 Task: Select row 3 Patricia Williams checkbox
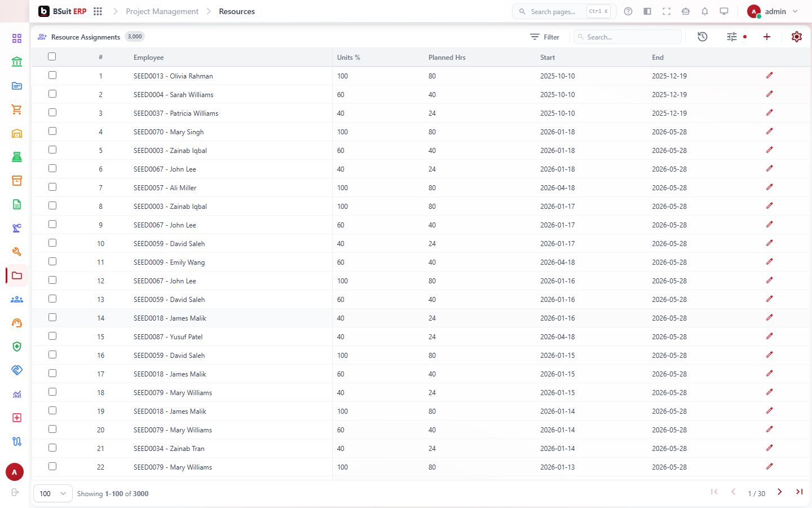[52, 112]
